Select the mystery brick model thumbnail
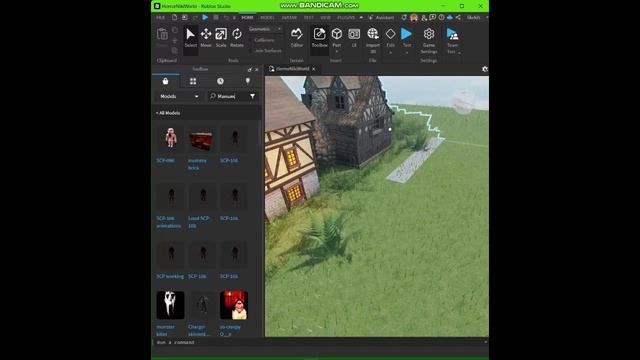This screenshot has width=640, height=360. point(202,138)
